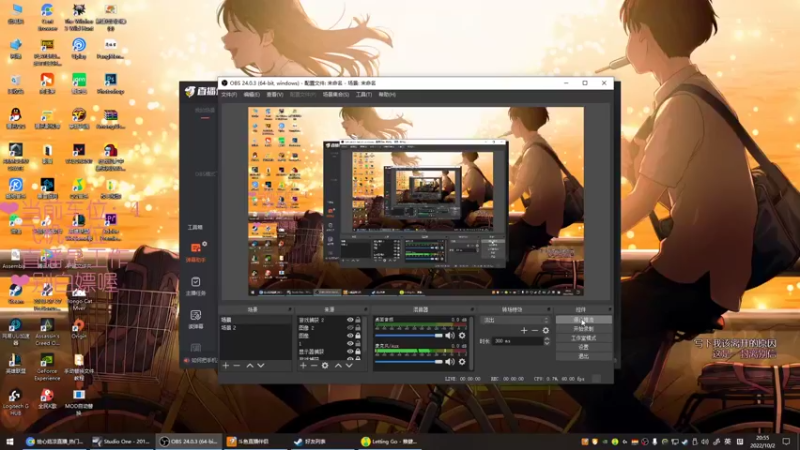The image size is (800, 450).
Task: Undock the Scenes panel with header icon
Action: pyautogui.click(x=289, y=310)
